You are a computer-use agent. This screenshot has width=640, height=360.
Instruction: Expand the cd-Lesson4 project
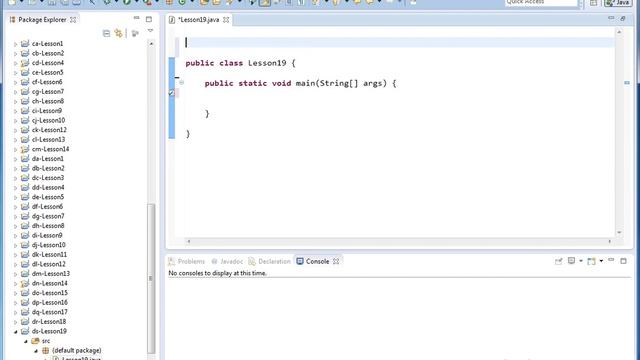pyautogui.click(x=16, y=63)
